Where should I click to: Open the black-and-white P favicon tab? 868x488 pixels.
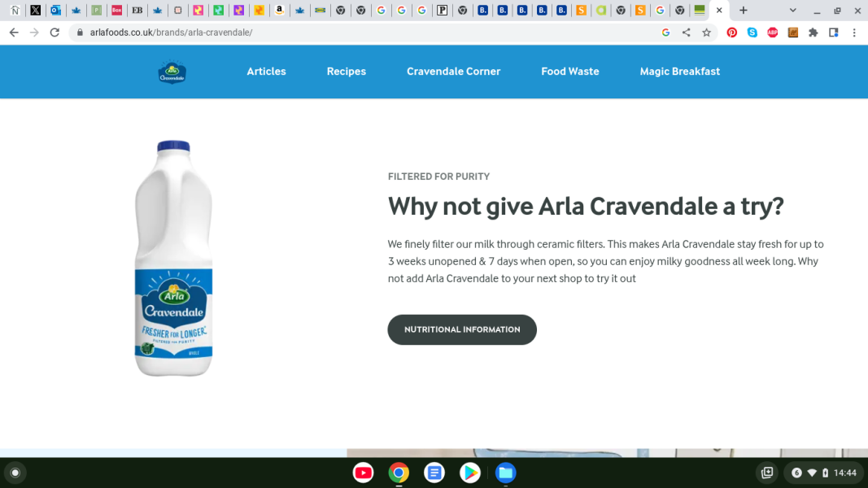coord(443,10)
